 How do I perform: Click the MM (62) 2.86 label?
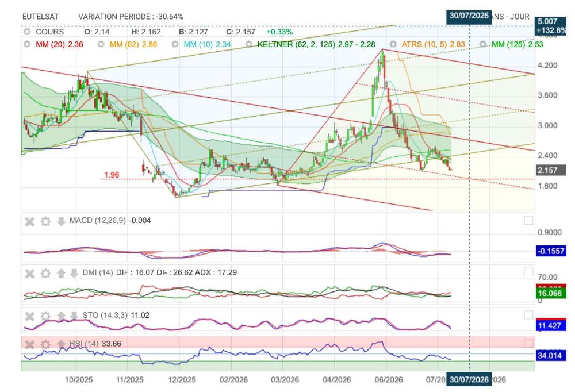[133, 44]
